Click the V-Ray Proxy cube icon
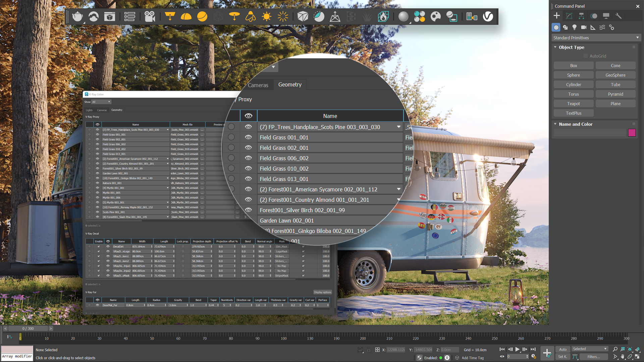 pos(303,16)
